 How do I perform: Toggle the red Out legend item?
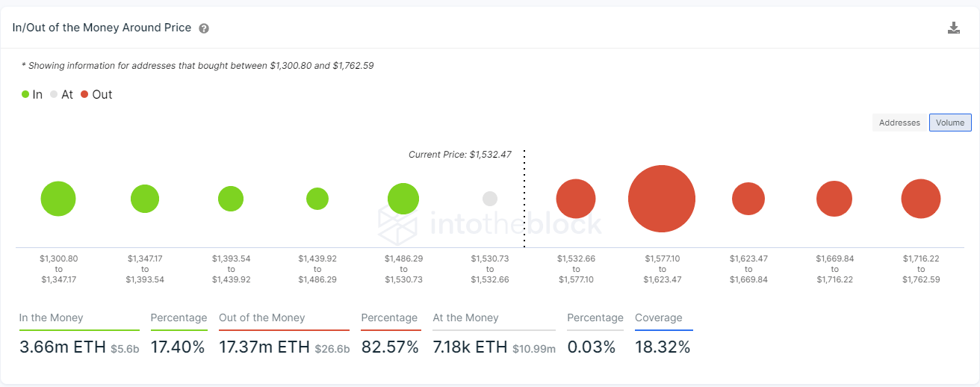(x=96, y=94)
